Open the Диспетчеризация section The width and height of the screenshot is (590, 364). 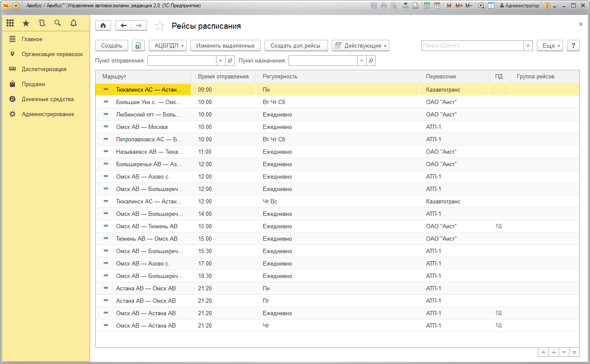pyautogui.click(x=44, y=69)
